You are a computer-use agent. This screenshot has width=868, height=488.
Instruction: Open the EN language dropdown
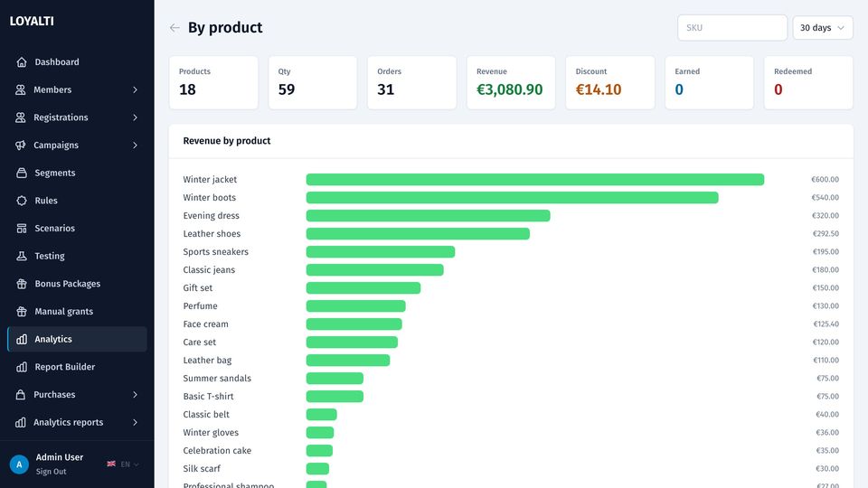tap(129, 465)
